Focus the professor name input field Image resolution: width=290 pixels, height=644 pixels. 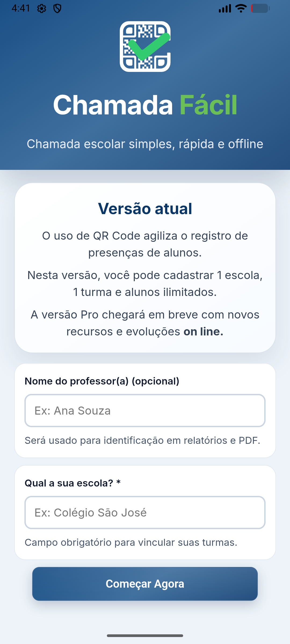[x=145, y=411]
